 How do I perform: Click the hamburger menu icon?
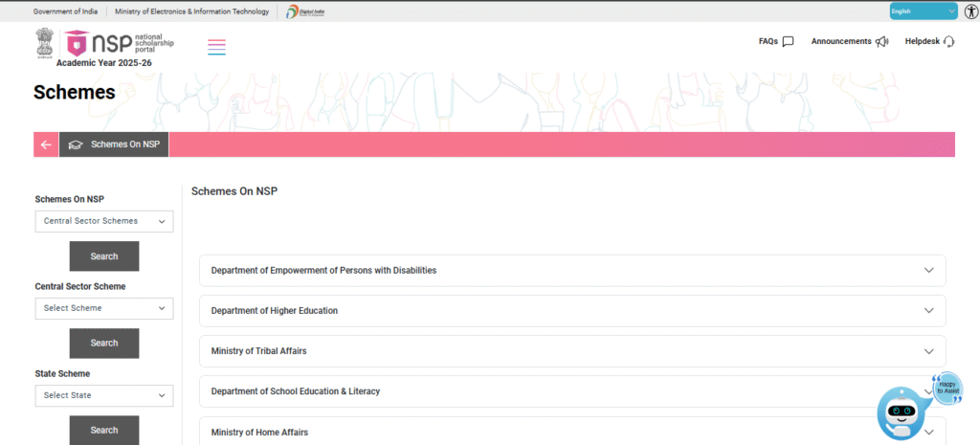(216, 47)
